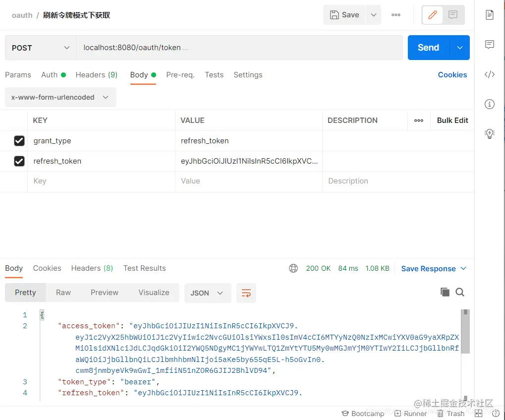This screenshot has width=505, height=420.
Task: Select the Preview view
Action: coord(105,293)
